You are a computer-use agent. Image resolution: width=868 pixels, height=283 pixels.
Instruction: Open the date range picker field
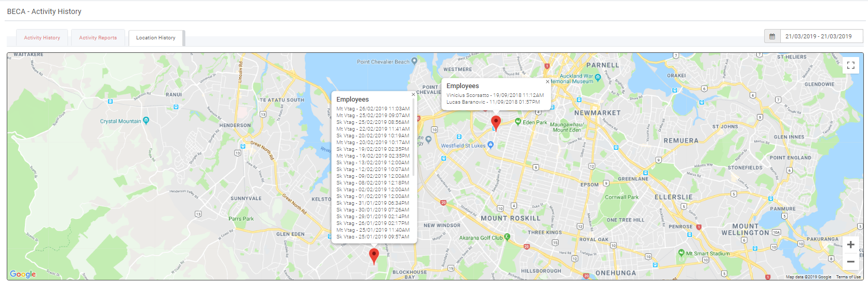coord(821,37)
